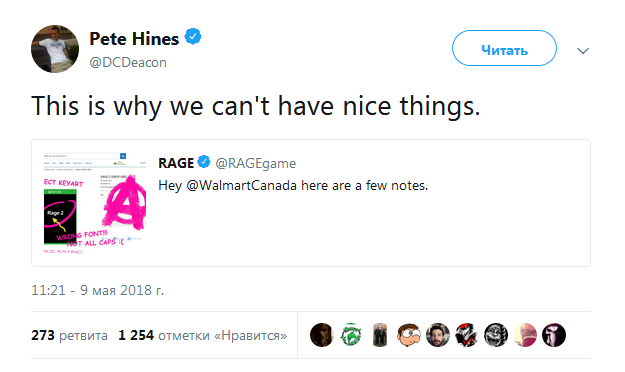The image size is (625, 372).
Task: View the 273 ретвита list
Action: (x=69, y=335)
